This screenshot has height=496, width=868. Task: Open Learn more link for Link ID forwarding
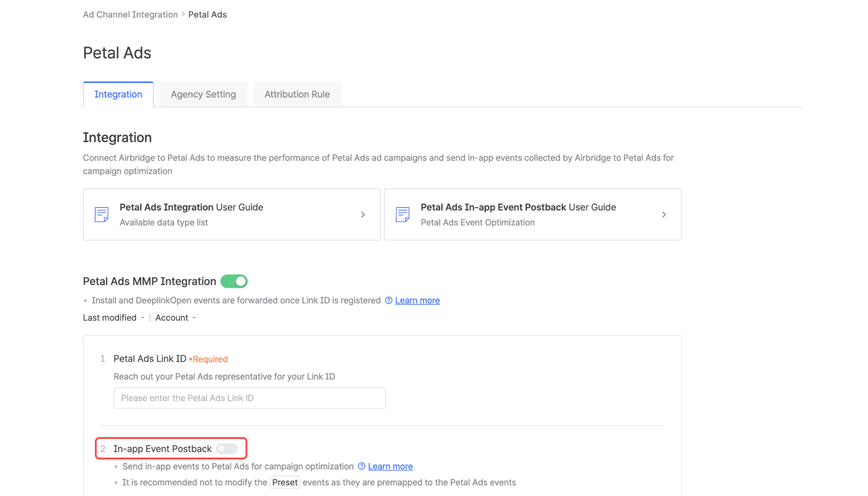(x=417, y=301)
